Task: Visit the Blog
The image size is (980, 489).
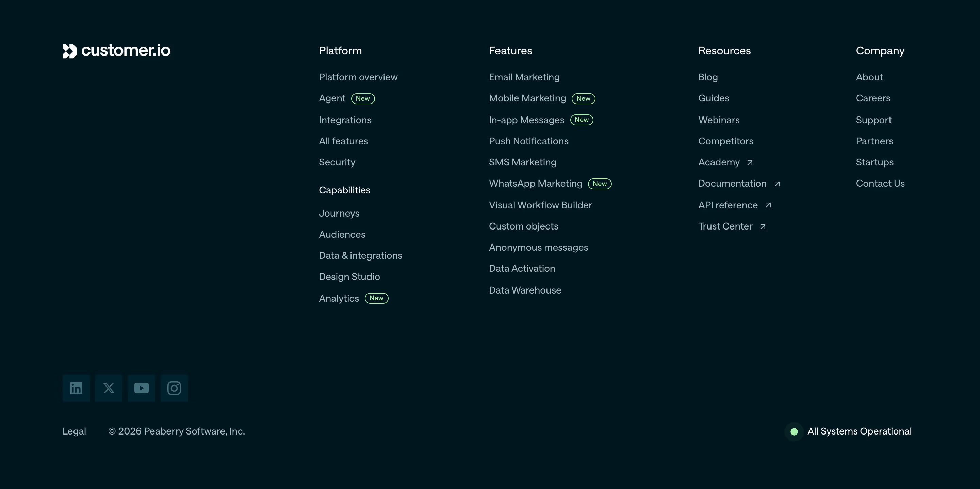Action: point(708,77)
